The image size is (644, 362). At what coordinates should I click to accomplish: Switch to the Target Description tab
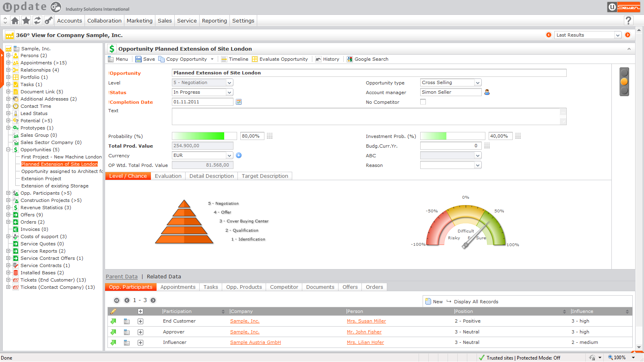(x=265, y=176)
